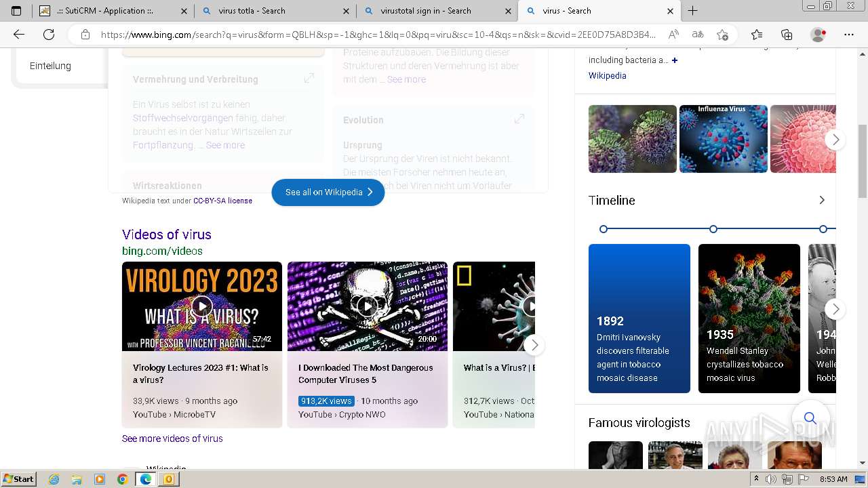Open Videos of virus heading
This screenshot has width=868, height=488.
click(167, 235)
